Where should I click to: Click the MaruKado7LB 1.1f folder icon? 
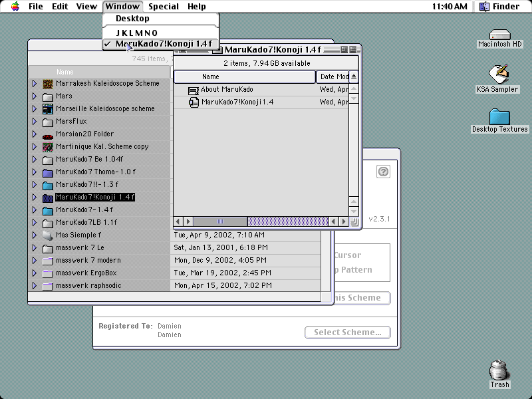coord(48,223)
